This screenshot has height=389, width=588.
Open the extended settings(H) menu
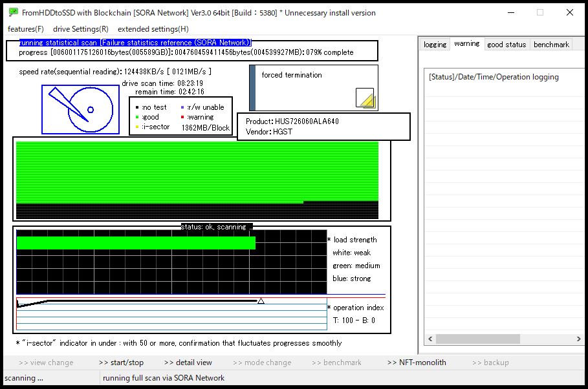point(153,29)
